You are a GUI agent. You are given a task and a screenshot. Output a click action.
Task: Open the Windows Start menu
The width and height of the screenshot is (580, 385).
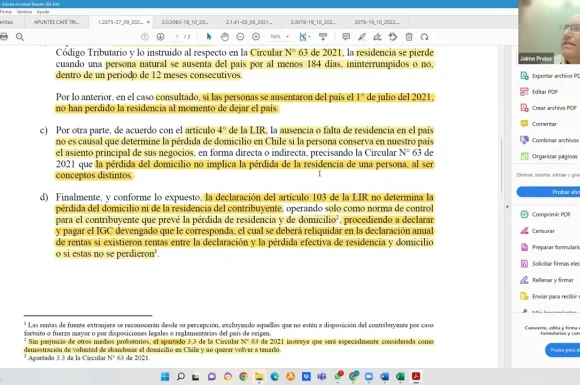(165, 376)
